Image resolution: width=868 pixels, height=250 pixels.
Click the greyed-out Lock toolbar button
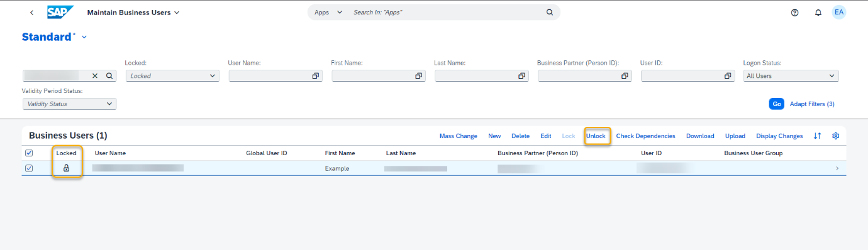pos(569,136)
